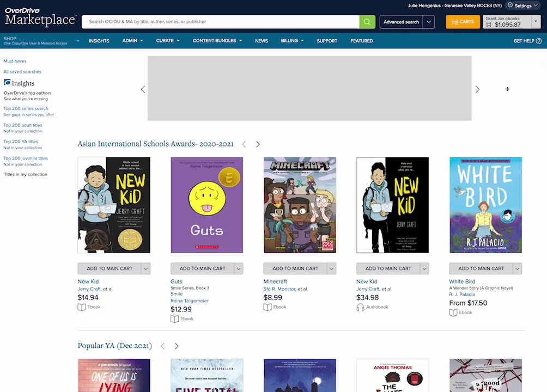Go to the SUPPORT page
The height and width of the screenshot is (392, 547).
tap(327, 41)
